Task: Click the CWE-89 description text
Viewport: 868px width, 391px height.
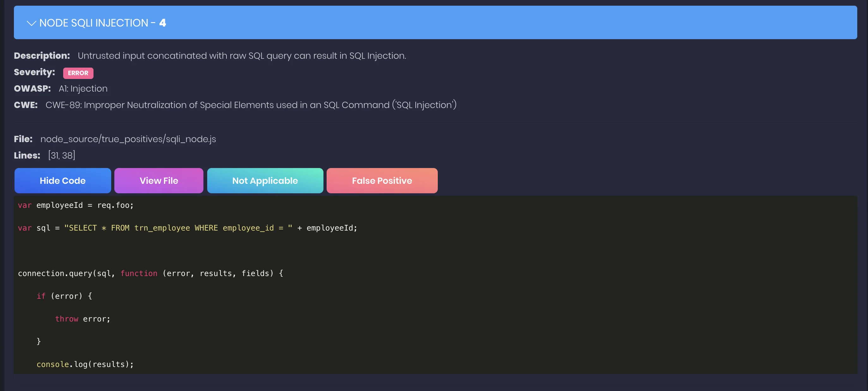Action: [251, 105]
